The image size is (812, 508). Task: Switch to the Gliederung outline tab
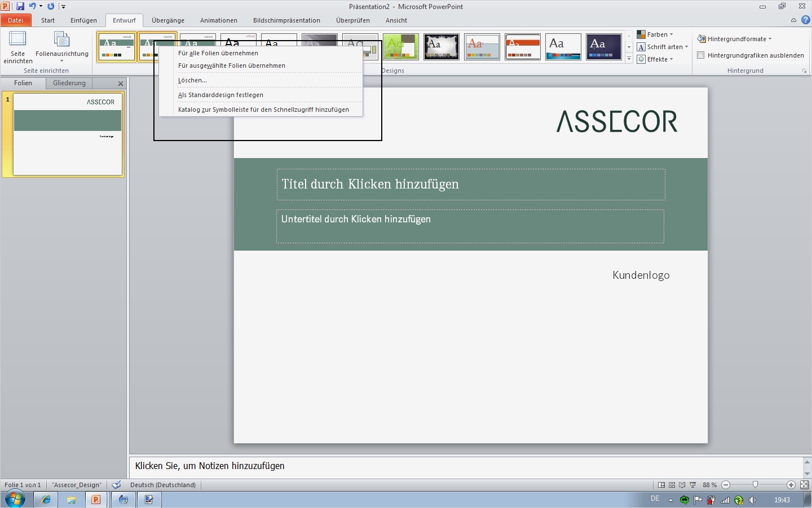[x=69, y=83]
